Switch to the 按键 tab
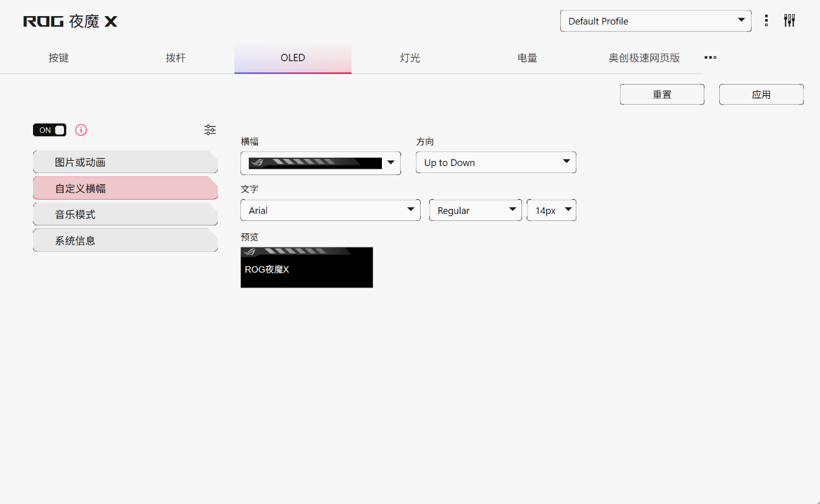 [59, 58]
